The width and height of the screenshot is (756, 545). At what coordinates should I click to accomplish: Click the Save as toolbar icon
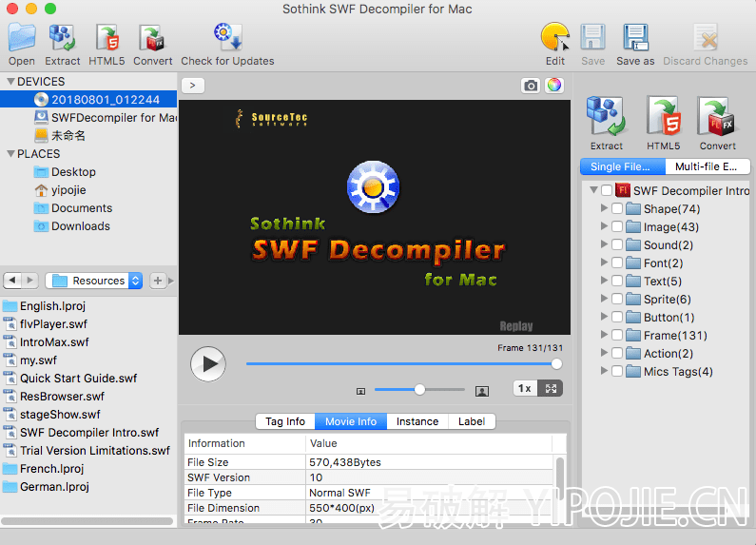635,38
